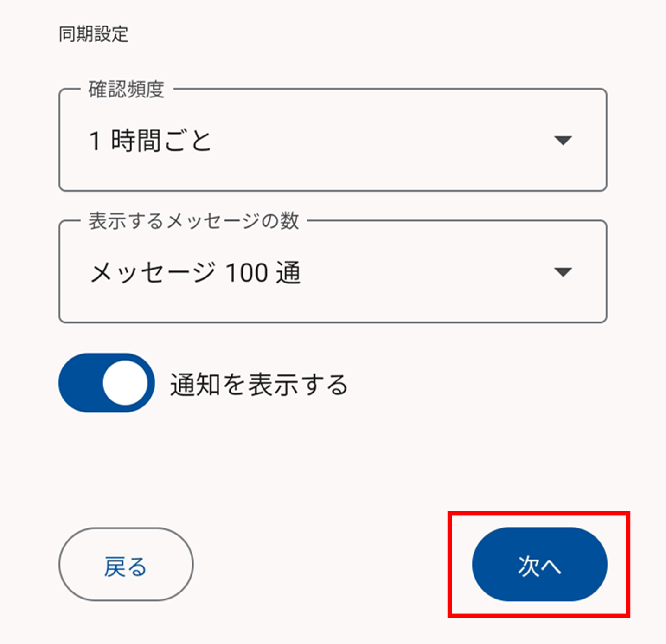Toggle the 通知を表示する switch
Screen dimensions: 666x644
pos(107,383)
